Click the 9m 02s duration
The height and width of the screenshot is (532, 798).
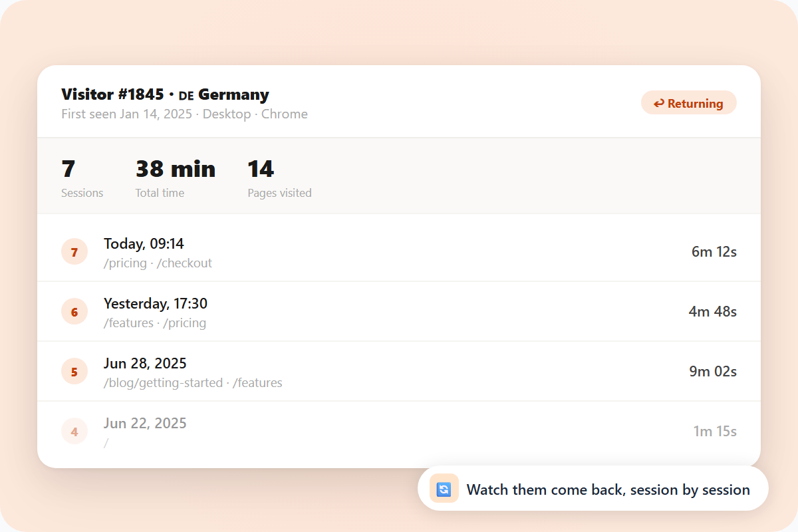713,371
